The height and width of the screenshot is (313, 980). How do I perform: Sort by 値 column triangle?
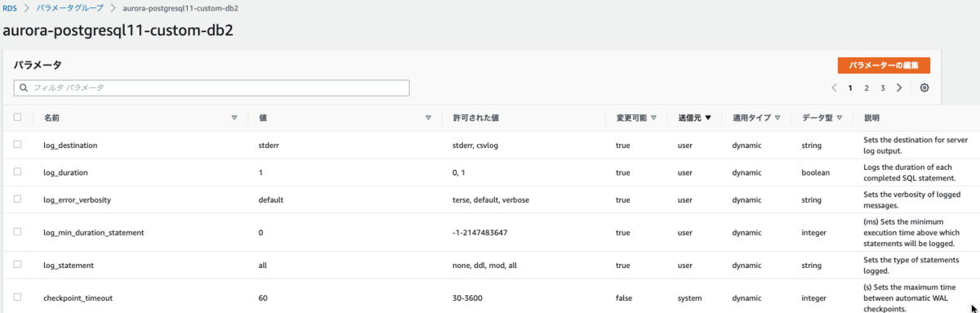click(428, 118)
